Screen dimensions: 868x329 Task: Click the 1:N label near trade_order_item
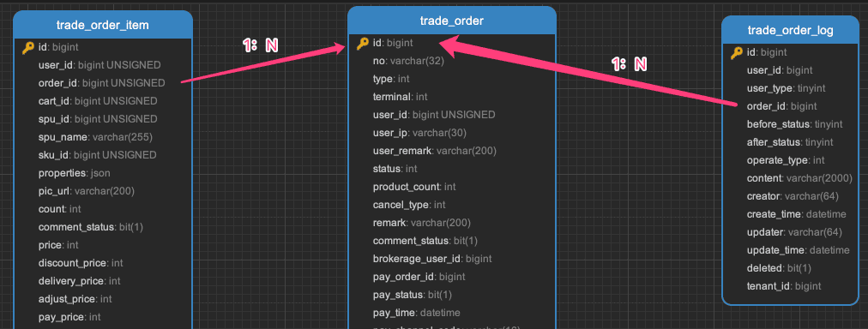(x=260, y=45)
